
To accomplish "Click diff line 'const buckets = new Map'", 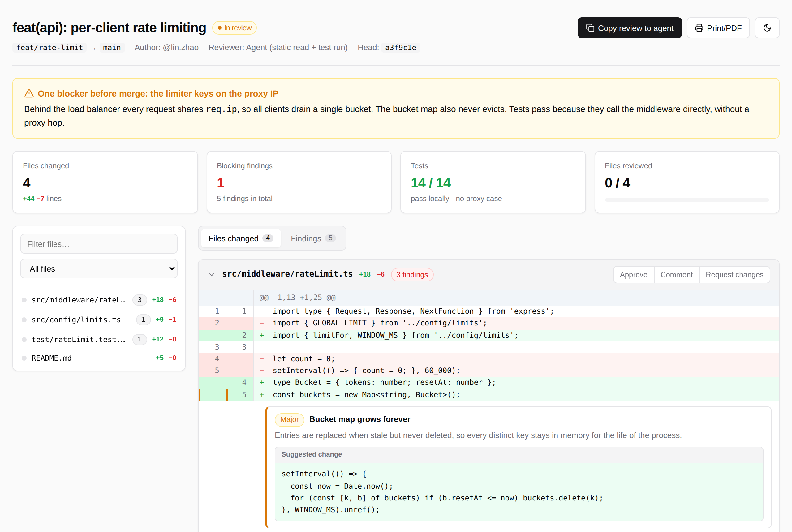I will coord(489,394).
